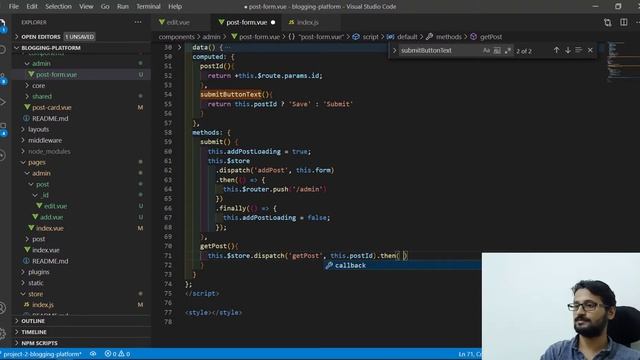Close the find widget
640x360 pixels.
[x=590, y=50]
